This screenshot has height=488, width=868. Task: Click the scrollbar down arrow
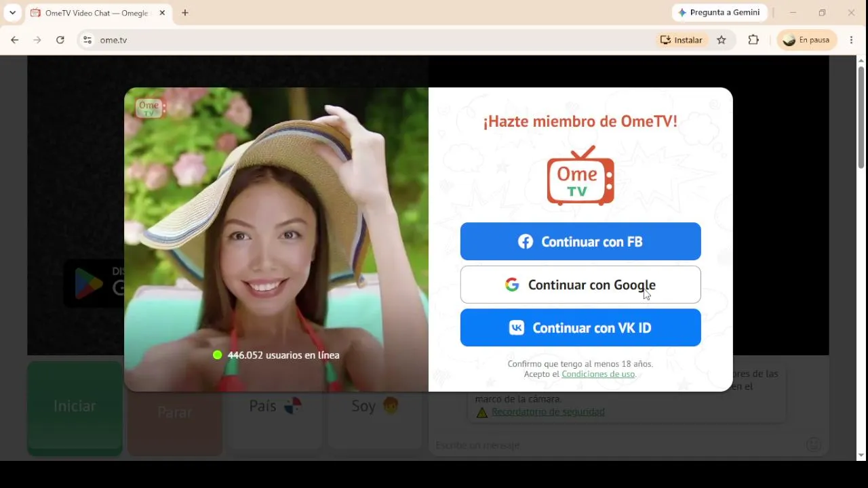point(861,455)
